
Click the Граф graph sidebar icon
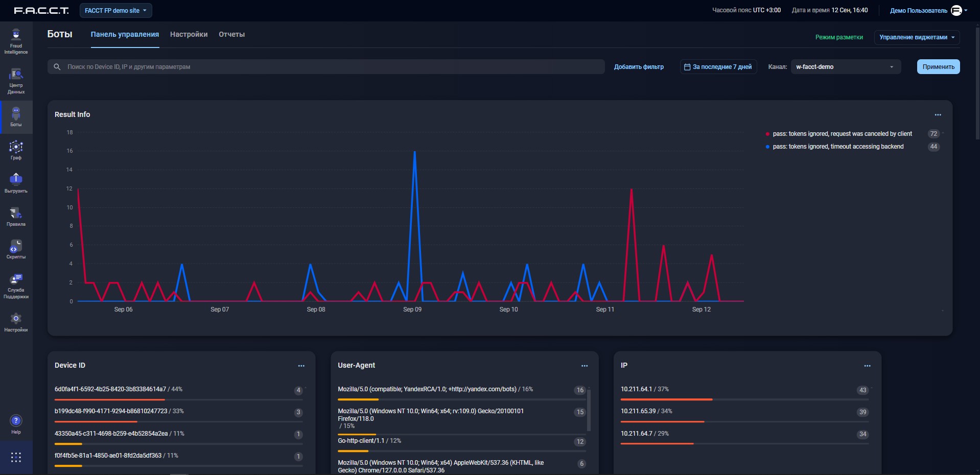coord(16,150)
